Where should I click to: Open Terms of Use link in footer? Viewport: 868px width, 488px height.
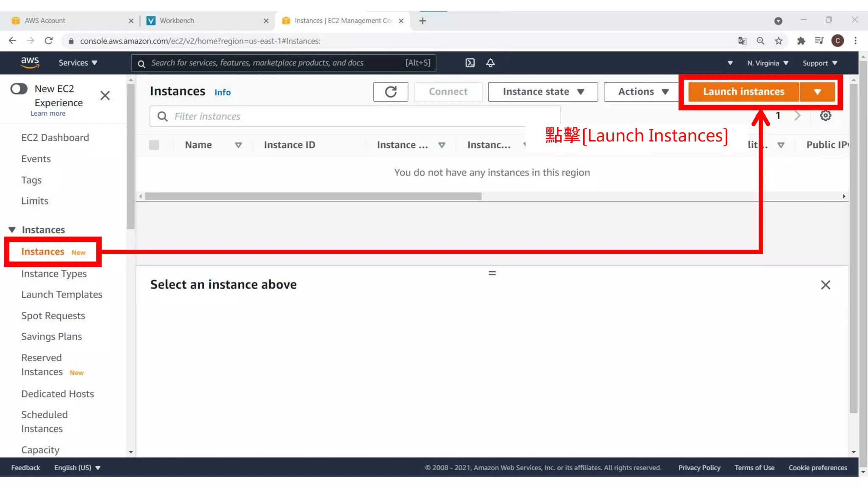tap(754, 468)
